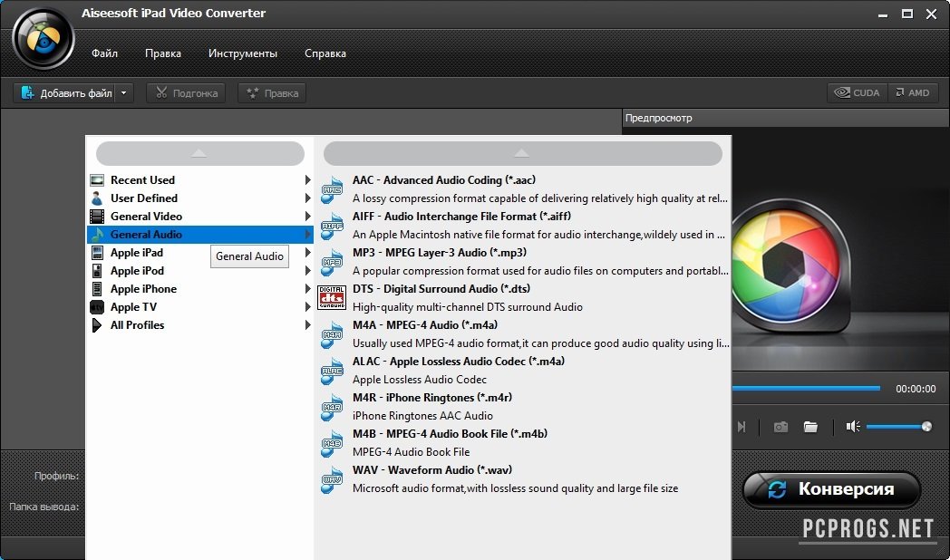Toggle AMD acceleration
The image size is (950, 560).
tap(913, 92)
